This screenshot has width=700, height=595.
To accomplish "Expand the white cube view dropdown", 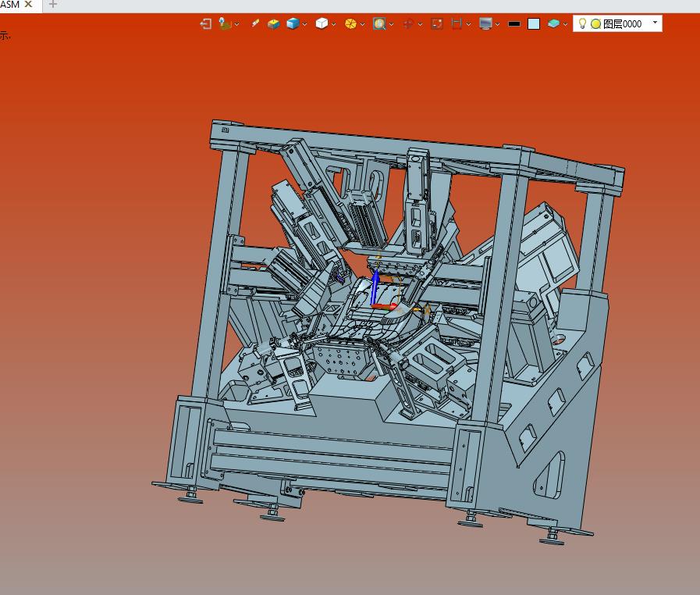I will click(334, 24).
